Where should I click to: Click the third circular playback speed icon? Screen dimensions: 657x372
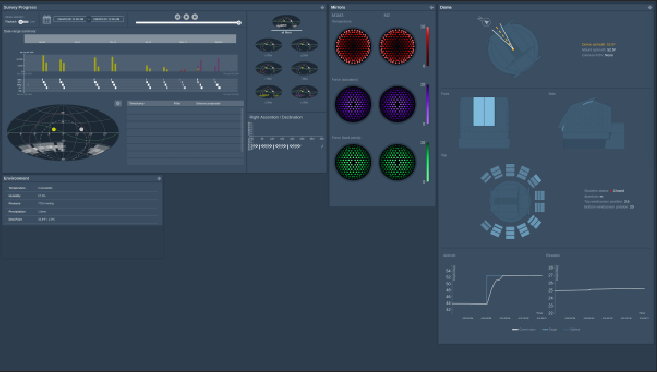tap(195, 17)
